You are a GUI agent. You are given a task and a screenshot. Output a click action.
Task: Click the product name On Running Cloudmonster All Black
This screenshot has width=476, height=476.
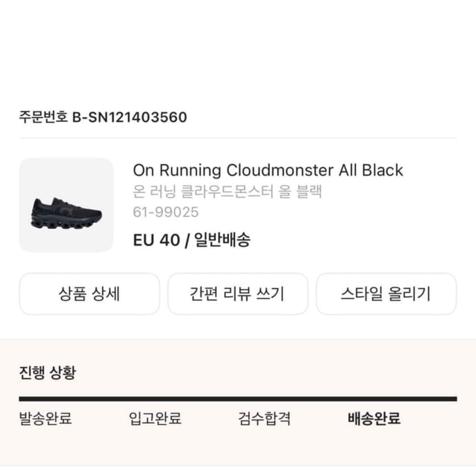268,170
